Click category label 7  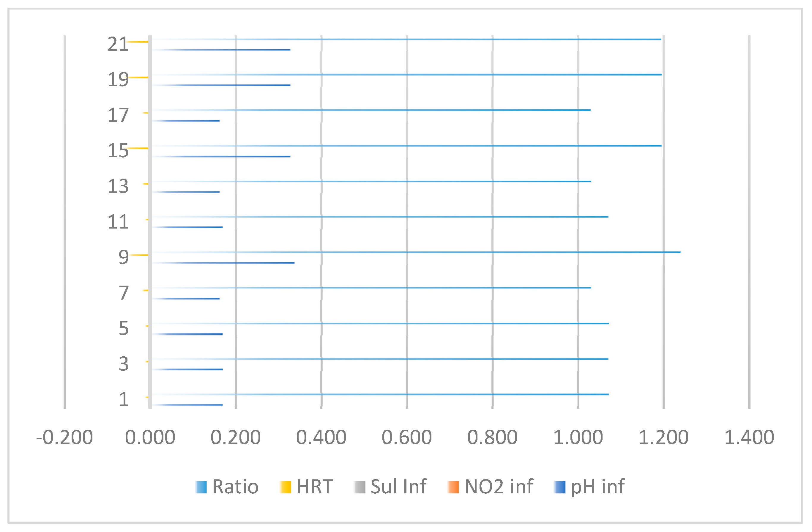124,293
